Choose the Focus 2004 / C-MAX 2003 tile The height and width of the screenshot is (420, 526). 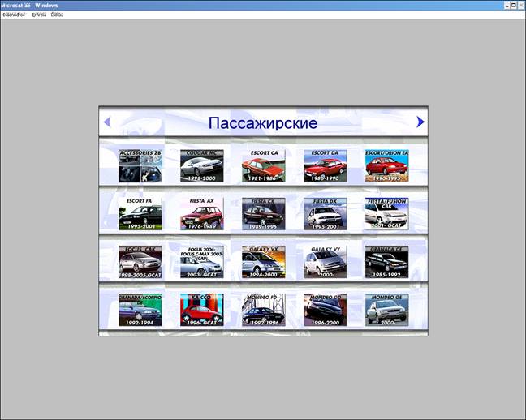pos(202,262)
